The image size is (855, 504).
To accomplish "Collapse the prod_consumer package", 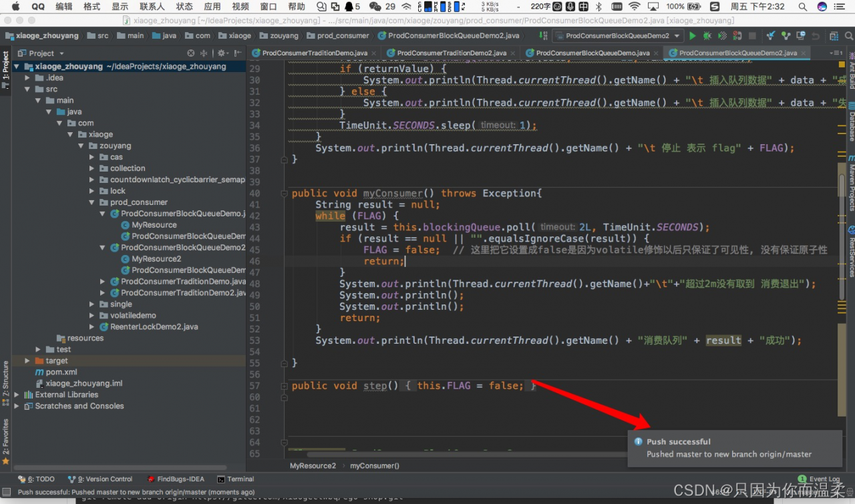I will pyautogui.click(x=92, y=203).
